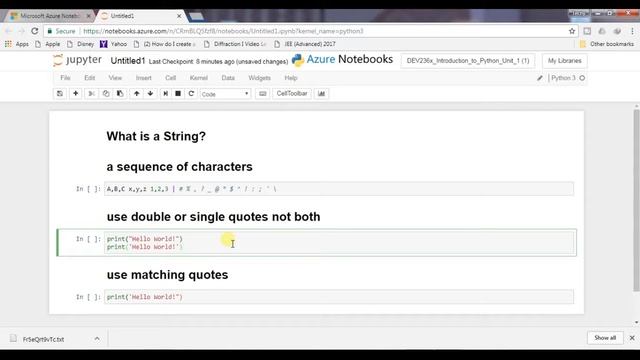
Task: Open Chrome three-dot menu
Action: (x=632, y=31)
